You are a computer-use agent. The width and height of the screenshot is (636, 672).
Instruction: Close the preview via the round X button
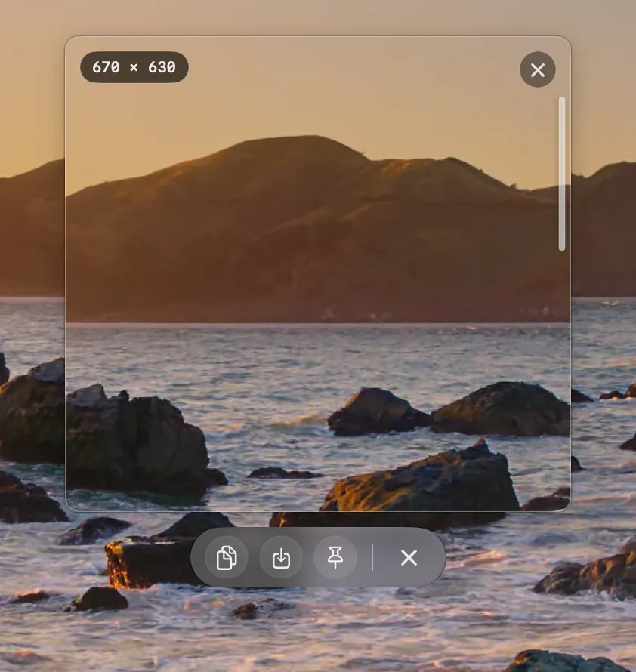point(537,69)
